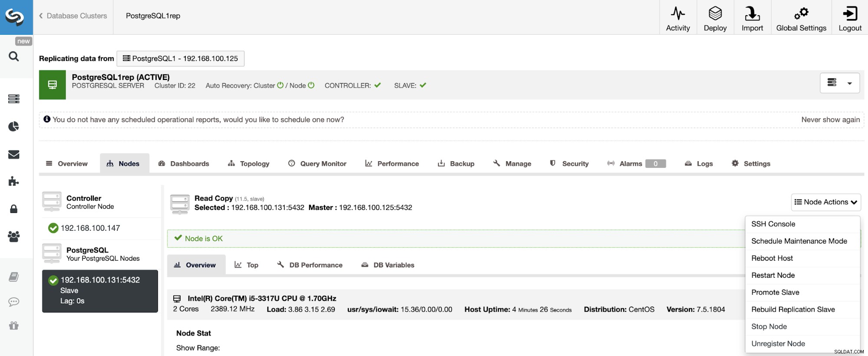Open the search magnifier in sidebar
The width and height of the screenshot is (868, 356).
pyautogui.click(x=14, y=57)
